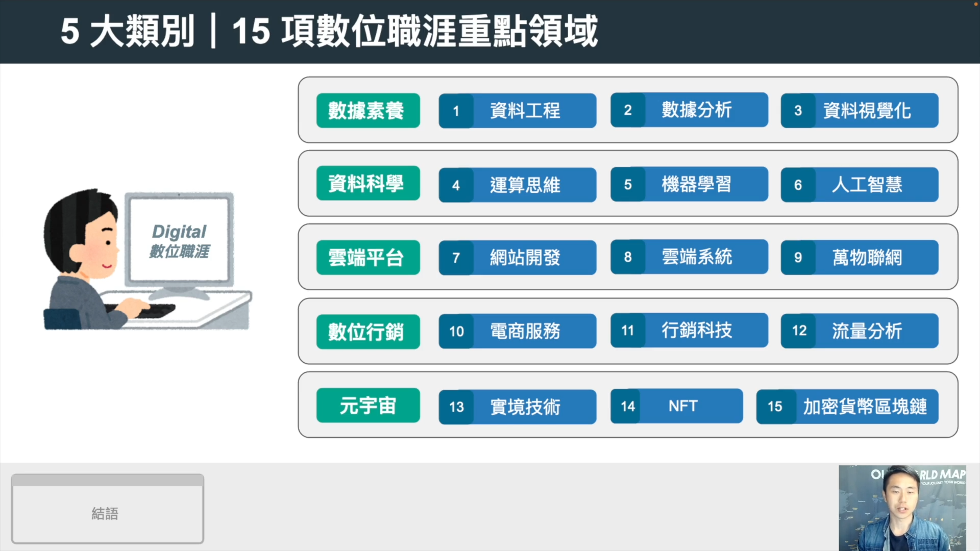Click the slide title 5 大類別 text
980x551 pixels.
click(x=127, y=31)
